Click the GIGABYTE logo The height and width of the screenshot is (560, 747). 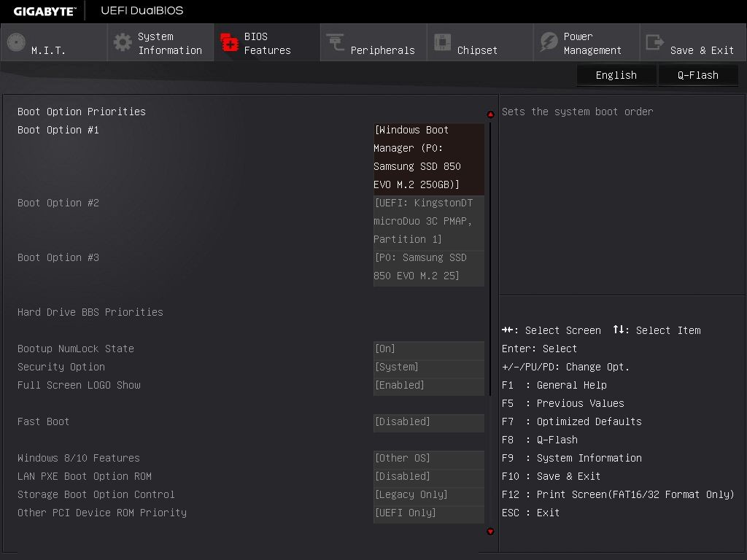(x=44, y=12)
